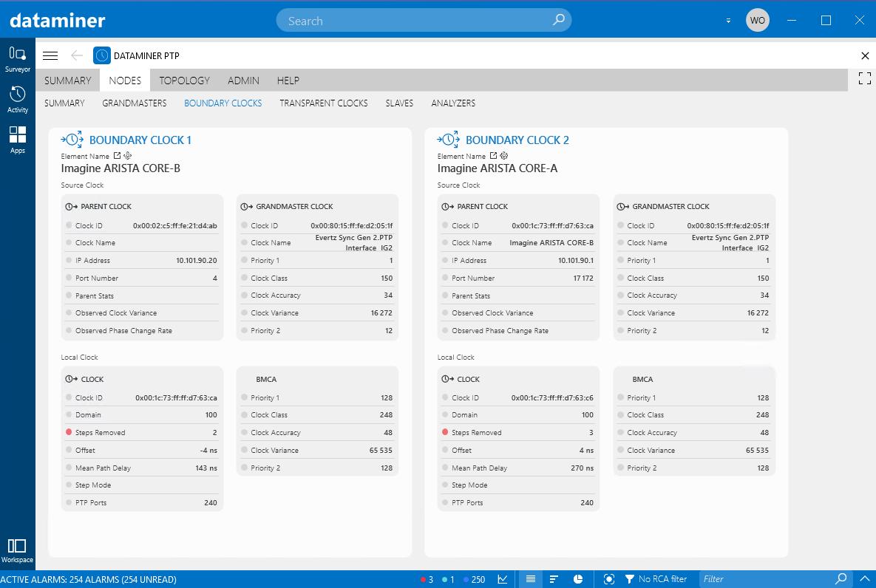Screen dimensions: 876x588
Task: Click the Boundary Clock 2 clock icon
Action: [x=449, y=140]
